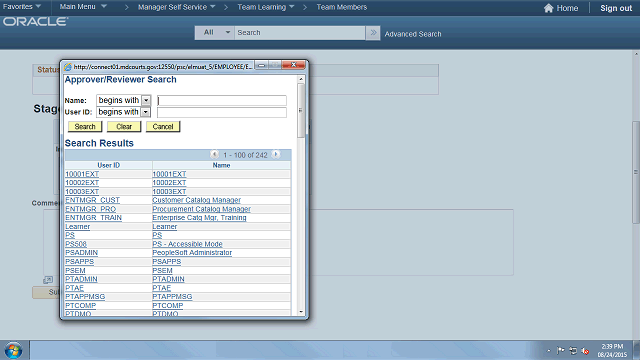Select User ID 10002EXT
The image size is (640, 360).
pyautogui.click(x=82, y=182)
